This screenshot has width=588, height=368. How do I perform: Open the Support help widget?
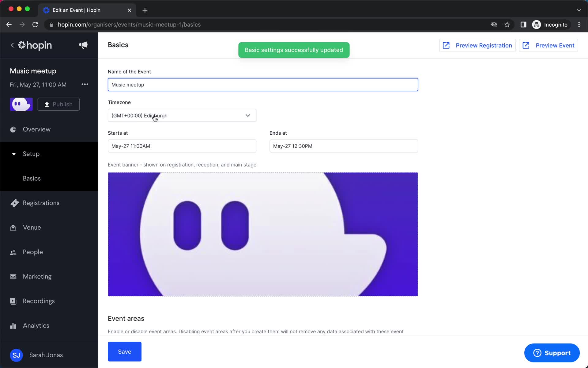(552, 353)
